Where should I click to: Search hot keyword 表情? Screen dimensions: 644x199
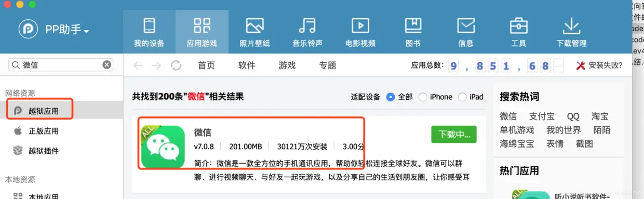[x=555, y=144]
